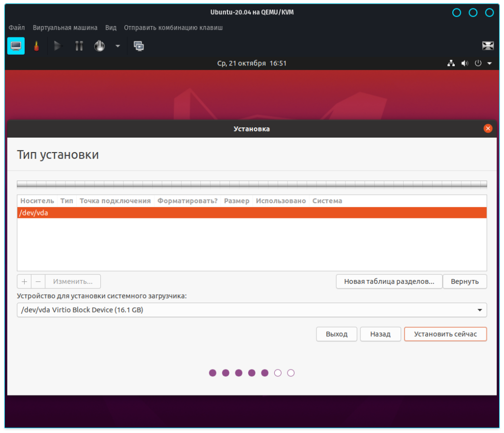Click the Установить сейчас button
Screen dimensions: 504x433
point(445,334)
